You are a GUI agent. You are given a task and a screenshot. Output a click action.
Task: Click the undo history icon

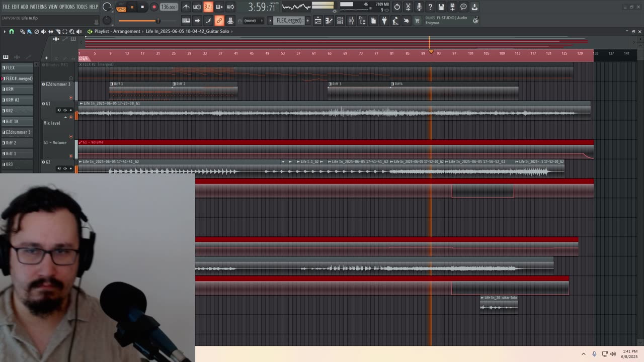[397, 7]
